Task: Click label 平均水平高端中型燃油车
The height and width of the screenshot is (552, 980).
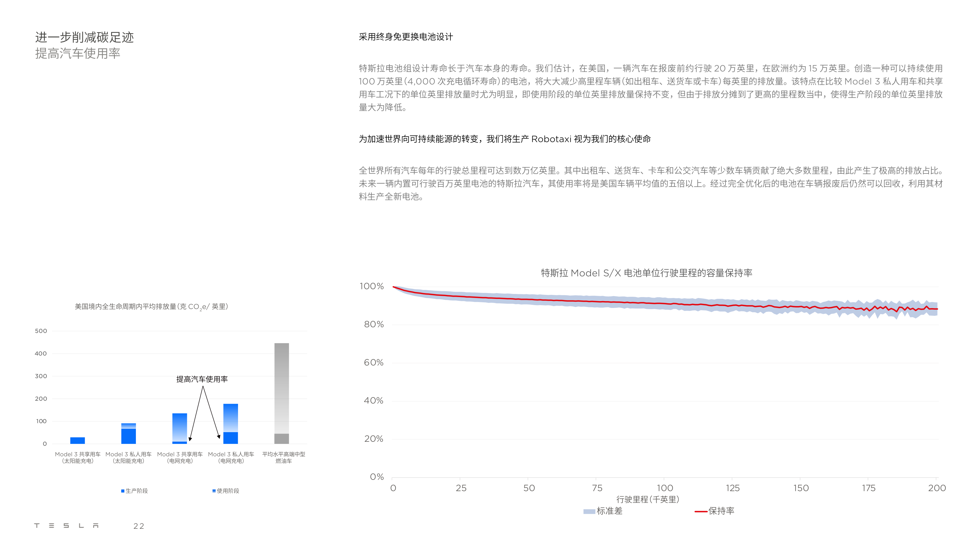Action: tap(284, 458)
